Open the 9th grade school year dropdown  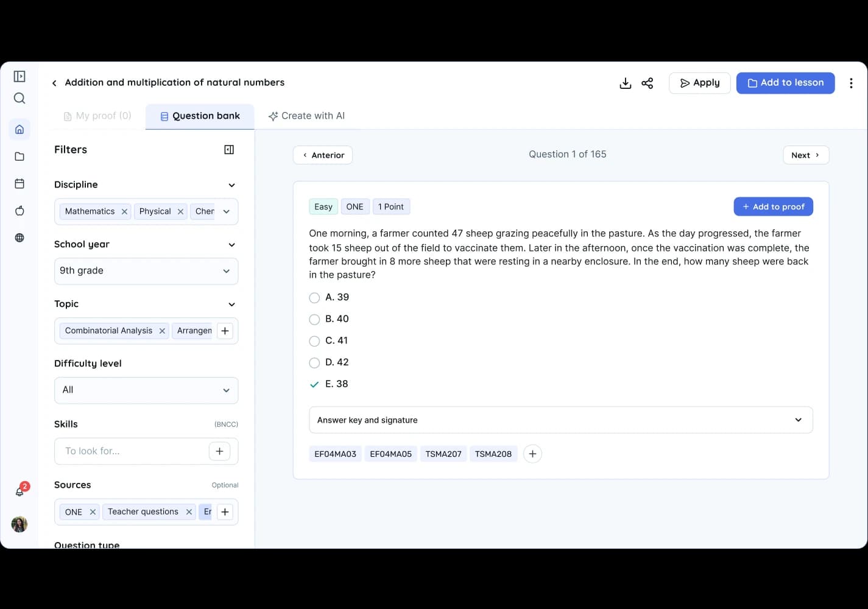point(146,271)
